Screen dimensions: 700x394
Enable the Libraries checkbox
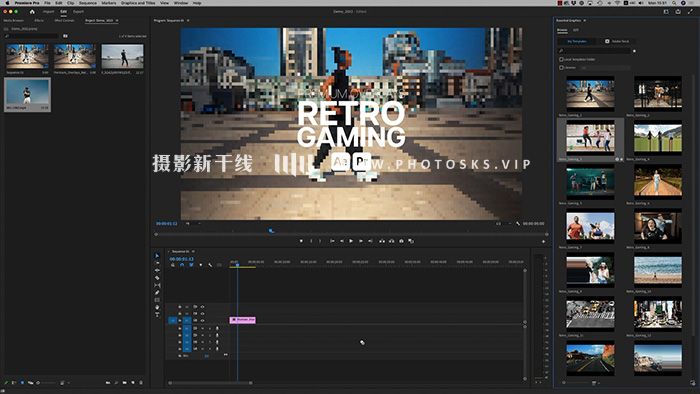[561, 68]
